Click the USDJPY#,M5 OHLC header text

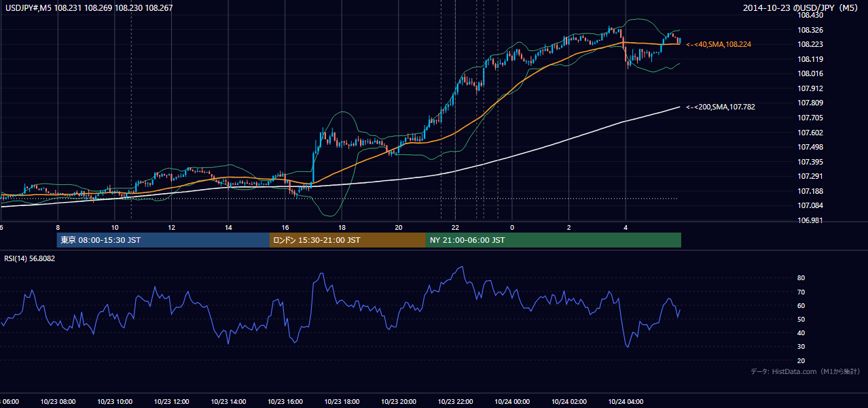click(x=89, y=8)
